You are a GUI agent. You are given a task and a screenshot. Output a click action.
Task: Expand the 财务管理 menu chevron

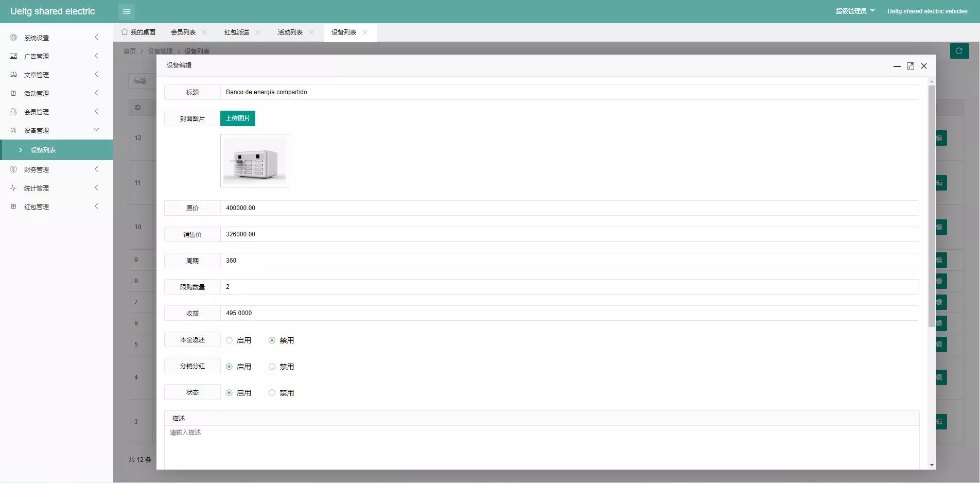pyautogui.click(x=96, y=169)
